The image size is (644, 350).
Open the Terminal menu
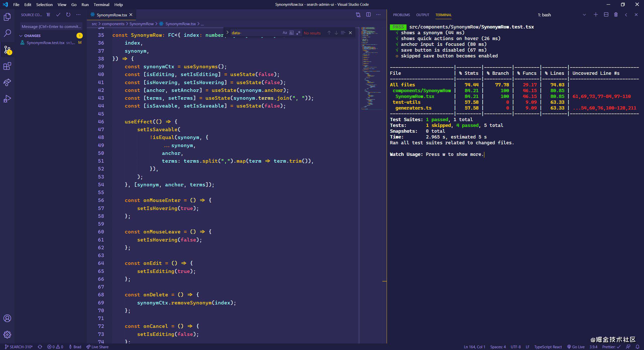[101, 5]
